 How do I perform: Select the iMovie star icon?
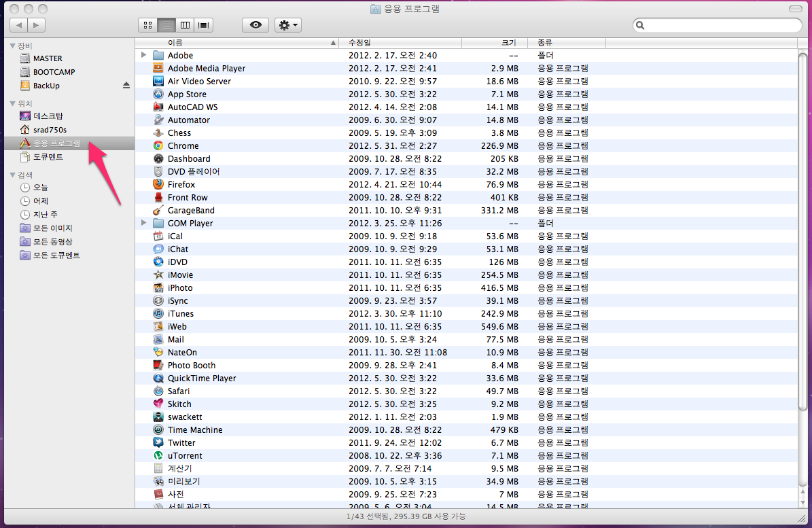click(x=158, y=275)
